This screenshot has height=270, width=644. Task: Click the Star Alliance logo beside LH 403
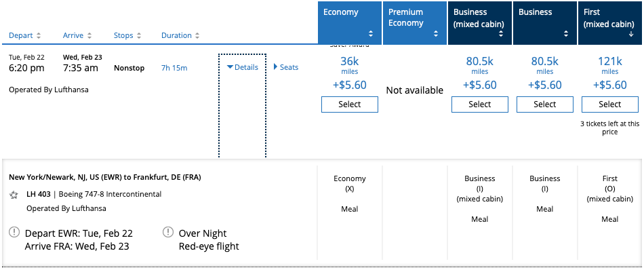[x=14, y=195]
